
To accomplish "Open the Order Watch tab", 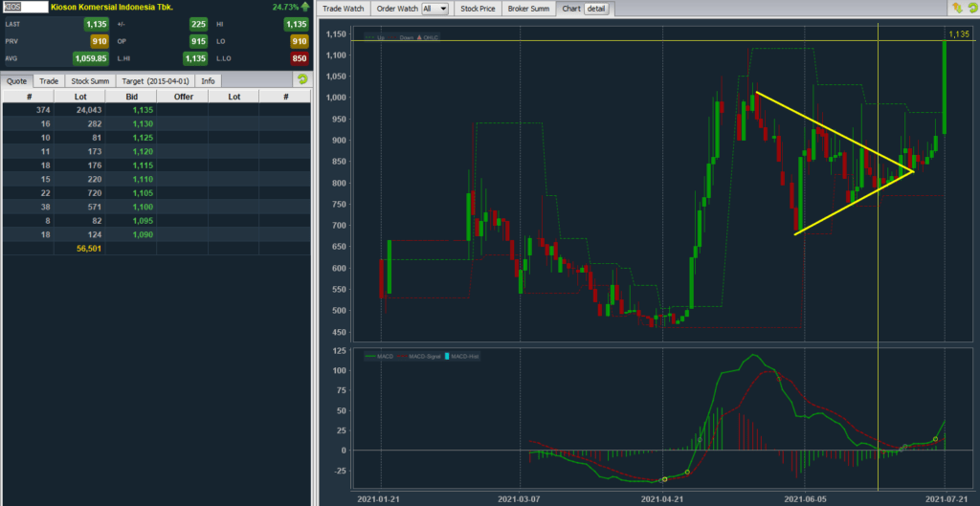I will click(397, 9).
